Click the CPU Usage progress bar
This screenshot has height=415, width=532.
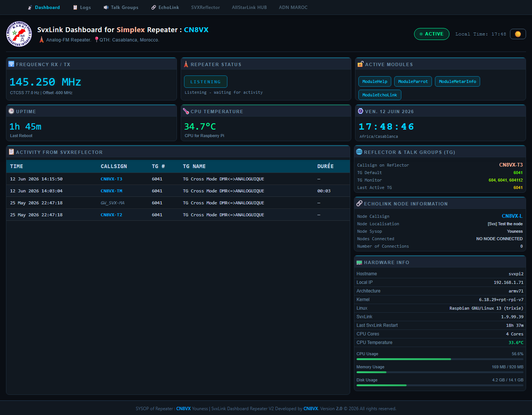(440, 359)
